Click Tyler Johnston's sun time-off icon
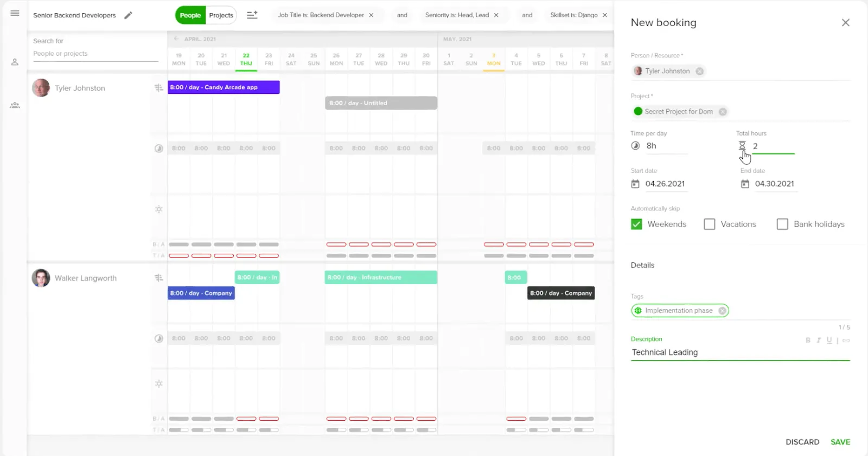 pyautogui.click(x=159, y=209)
